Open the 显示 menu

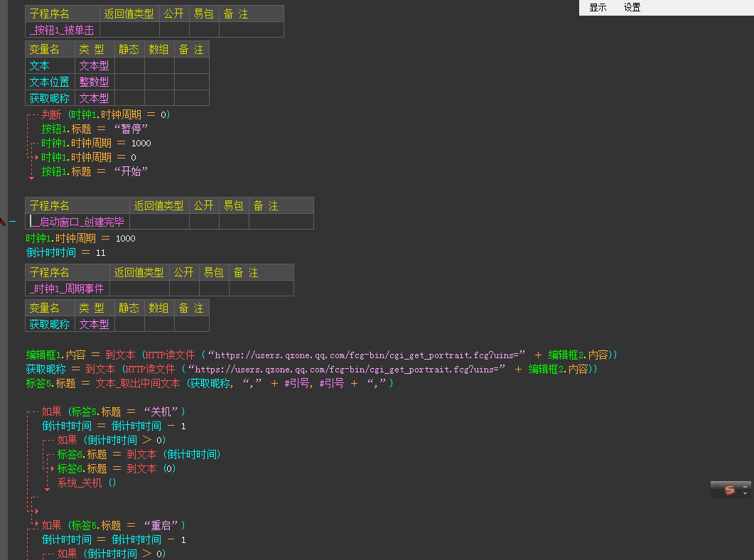tap(597, 7)
